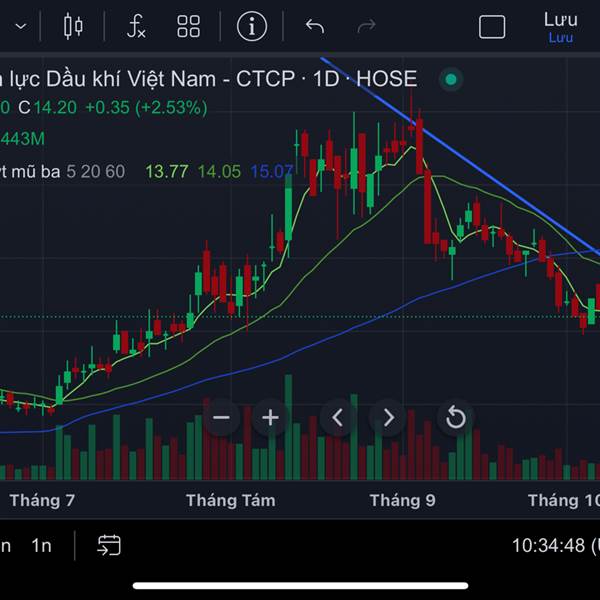Open the go-to-date calendar icon
The width and height of the screenshot is (600, 600).
click(109, 545)
